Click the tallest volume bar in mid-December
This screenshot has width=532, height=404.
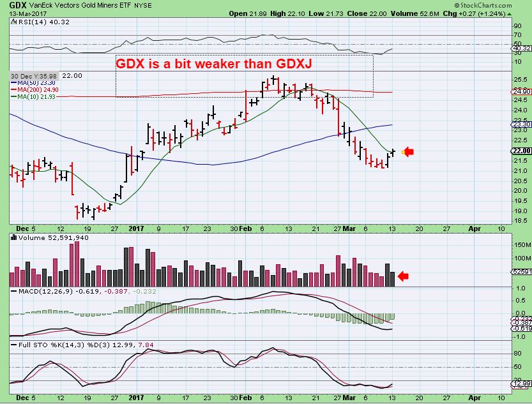(77, 264)
